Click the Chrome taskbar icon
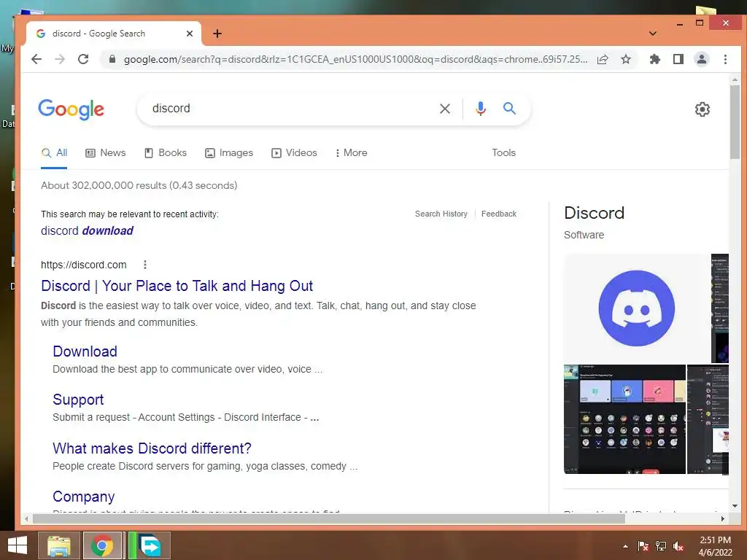 click(x=102, y=545)
